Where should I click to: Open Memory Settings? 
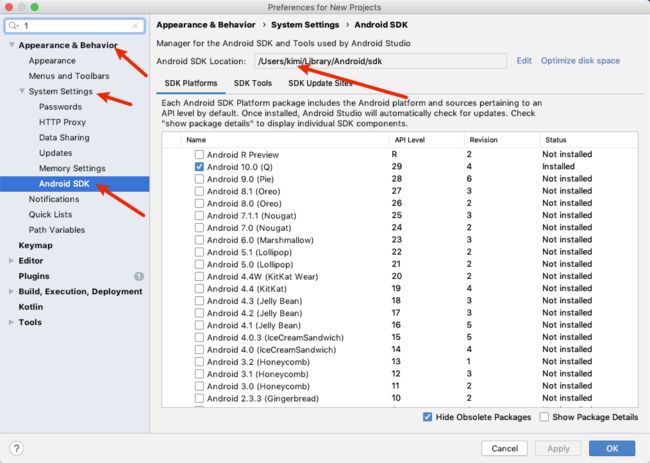point(72,168)
